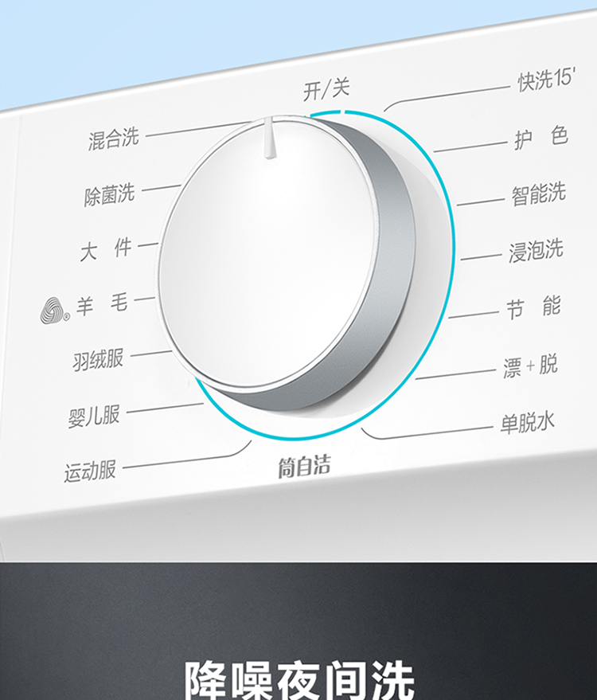597x700 pixels.
Task: Select the 护色 color care program
Action: (540, 138)
